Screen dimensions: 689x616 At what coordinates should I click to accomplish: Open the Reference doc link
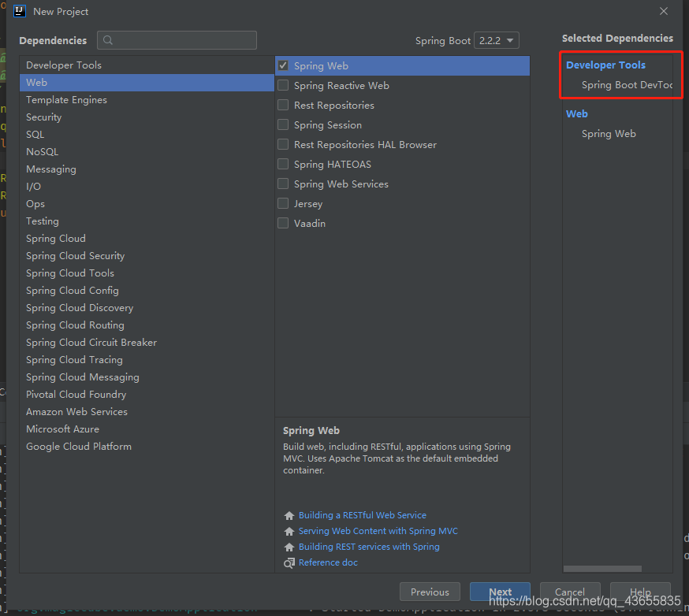click(x=328, y=563)
